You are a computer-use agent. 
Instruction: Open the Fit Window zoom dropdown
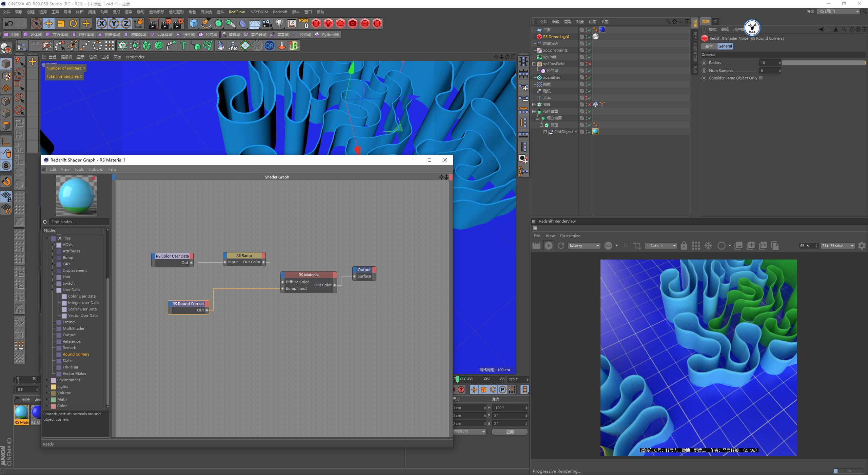837,245
